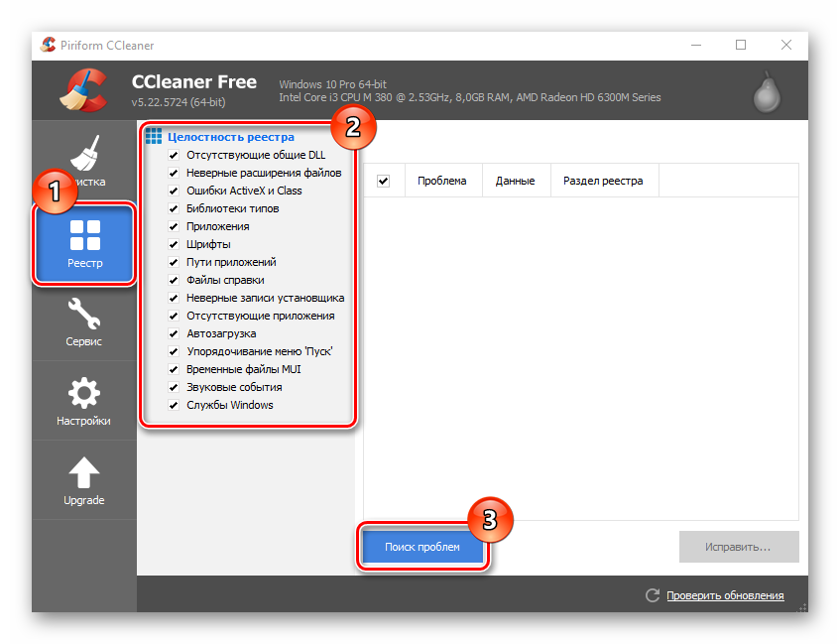Click the version v5.22.5724 (64-bit) text
The width and height of the screenshot is (840, 644).
(x=179, y=102)
